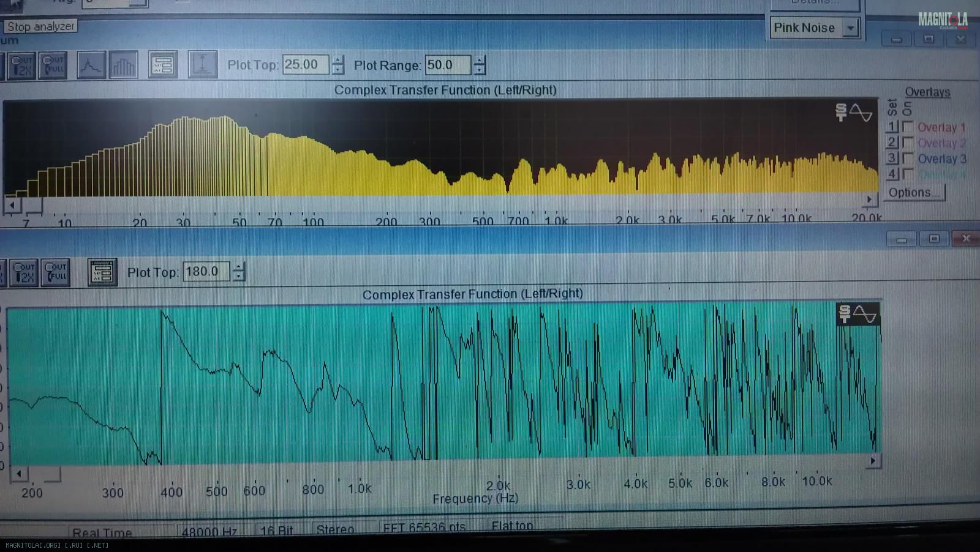Open the plot properties list icon in spectrum window
The width and height of the screenshot is (980, 552).
pyautogui.click(x=163, y=65)
